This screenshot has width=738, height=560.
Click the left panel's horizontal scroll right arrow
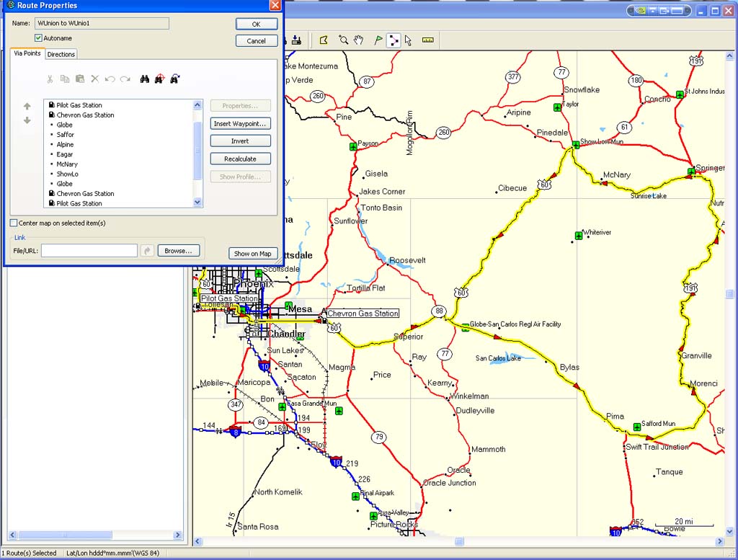point(177,535)
